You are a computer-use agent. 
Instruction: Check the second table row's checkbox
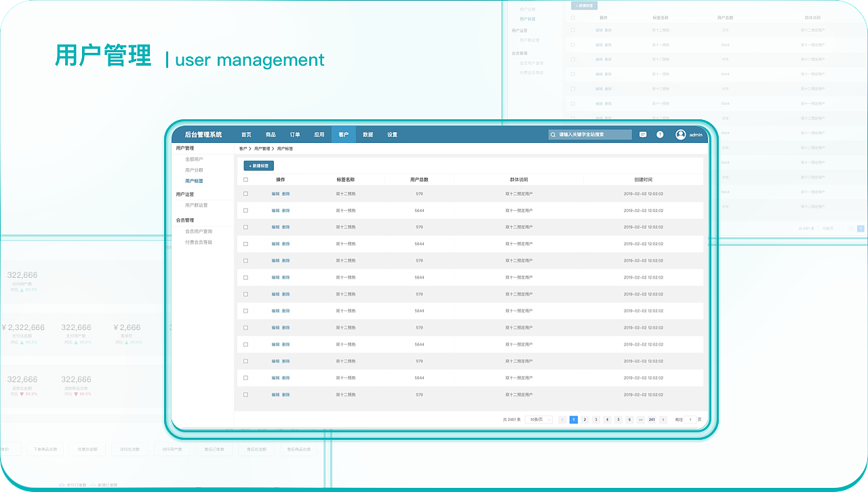tap(245, 211)
